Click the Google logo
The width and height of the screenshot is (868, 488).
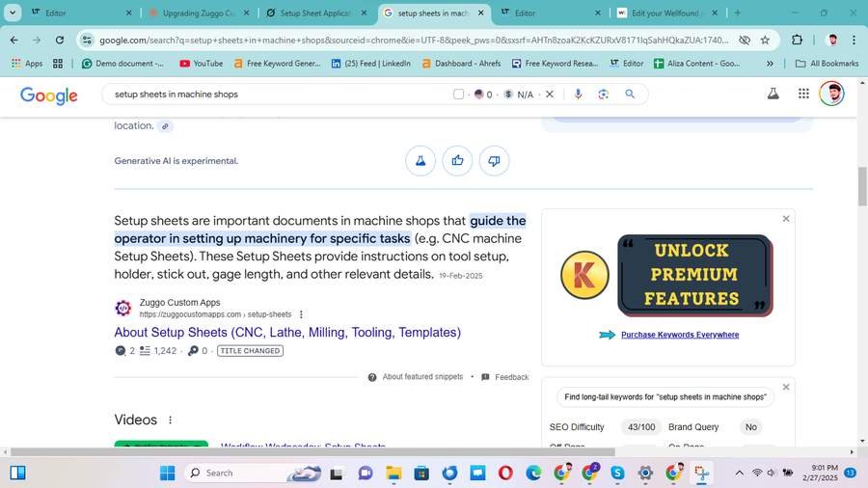click(49, 95)
